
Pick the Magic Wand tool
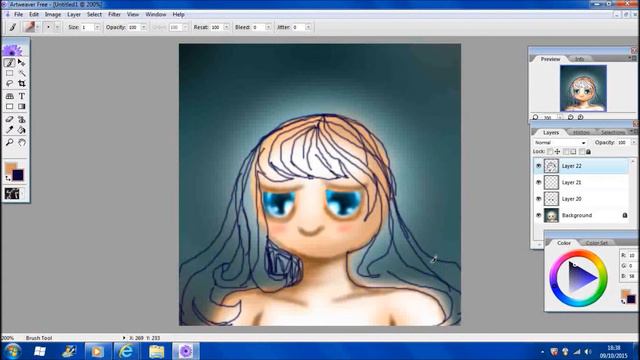point(22,73)
